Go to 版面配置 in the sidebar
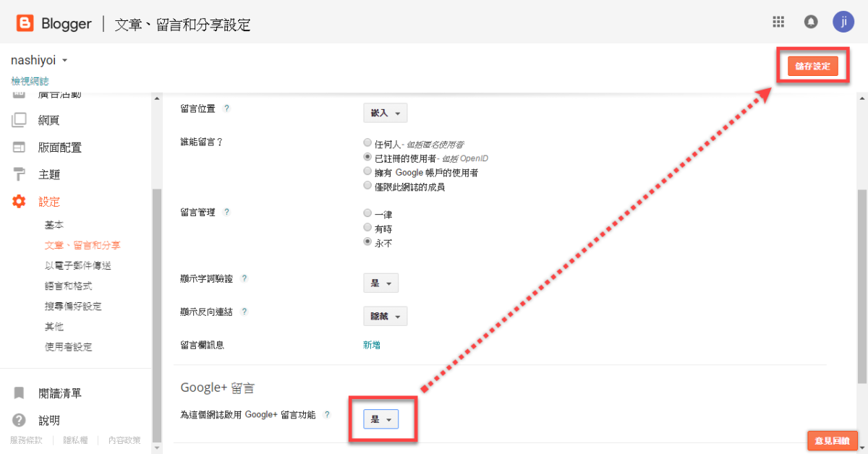The image size is (868, 454). (60, 147)
